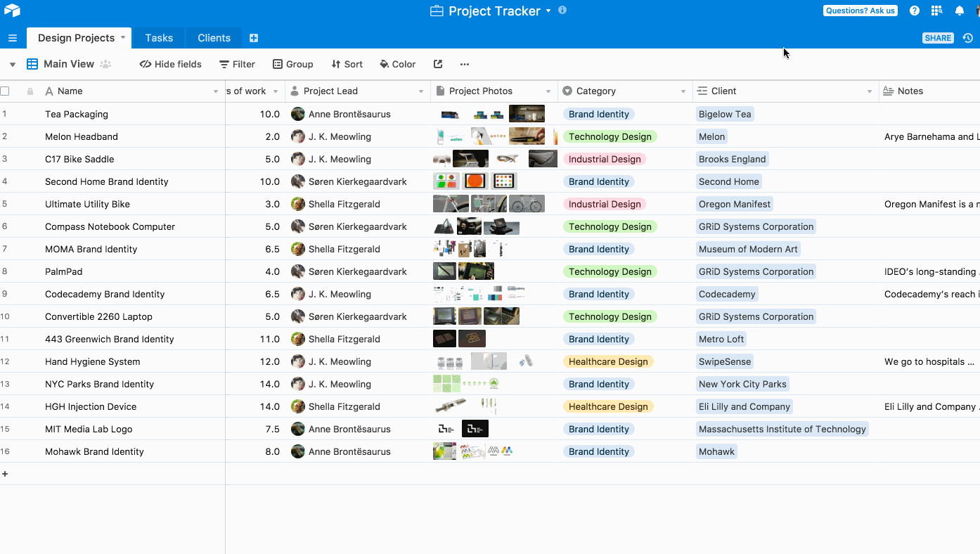The image size is (980, 554).
Task: Open notifications bell icon
Action: coord(960,11)
